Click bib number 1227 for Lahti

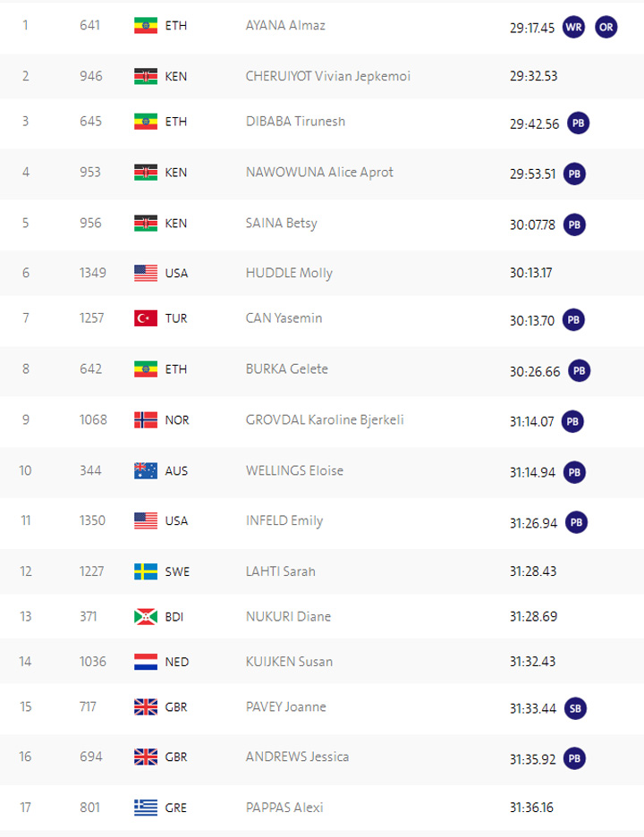(93, 571)
